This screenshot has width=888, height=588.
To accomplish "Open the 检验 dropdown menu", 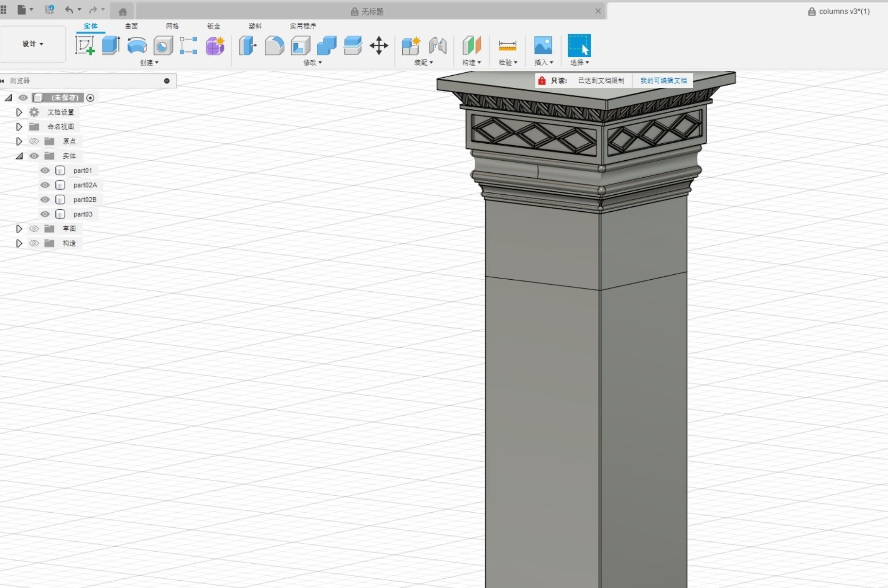I will point(508,63).
